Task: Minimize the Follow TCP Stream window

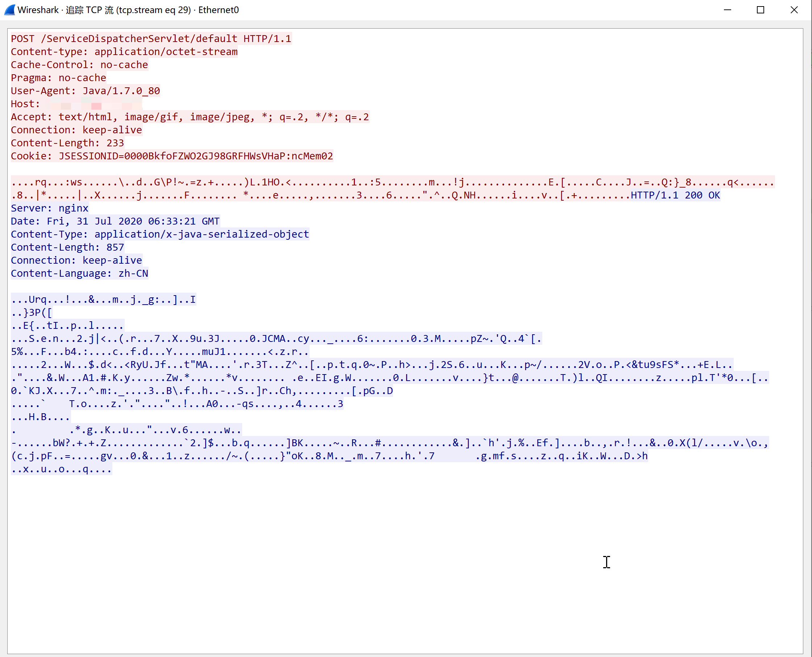Action: pyautogui.click(x=727, y=10)
